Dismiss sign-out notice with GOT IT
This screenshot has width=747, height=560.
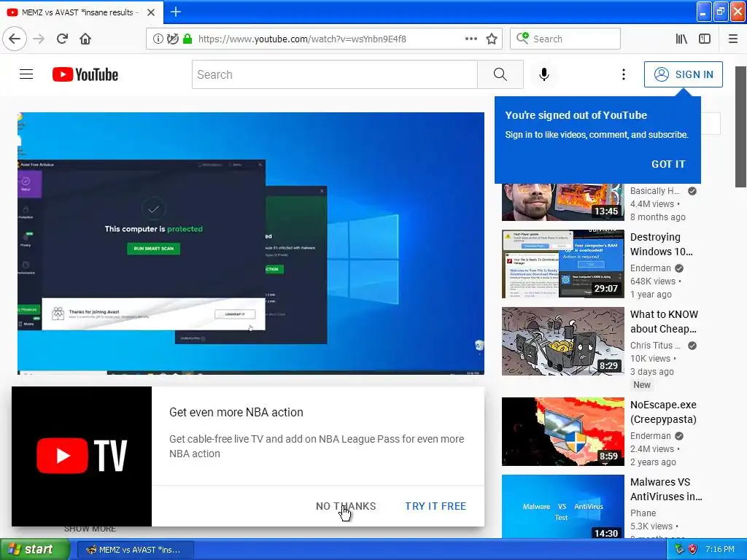tap(668, 164)
